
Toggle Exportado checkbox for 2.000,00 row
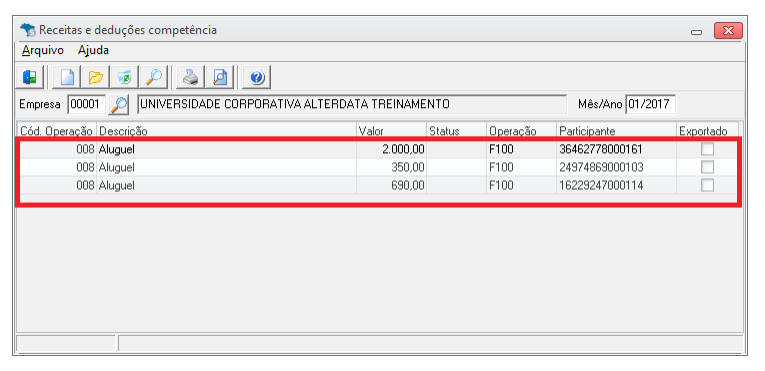coord(707,149)
